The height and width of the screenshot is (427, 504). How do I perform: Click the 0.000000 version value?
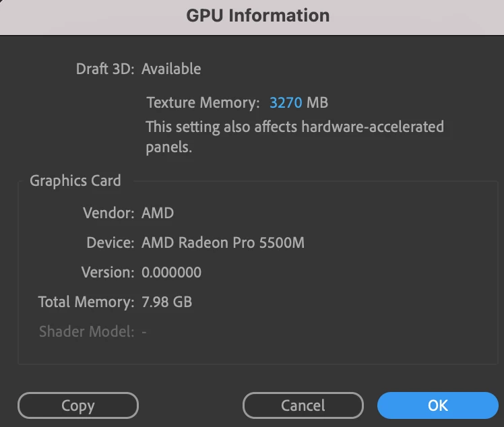click(x=172, y=273)
